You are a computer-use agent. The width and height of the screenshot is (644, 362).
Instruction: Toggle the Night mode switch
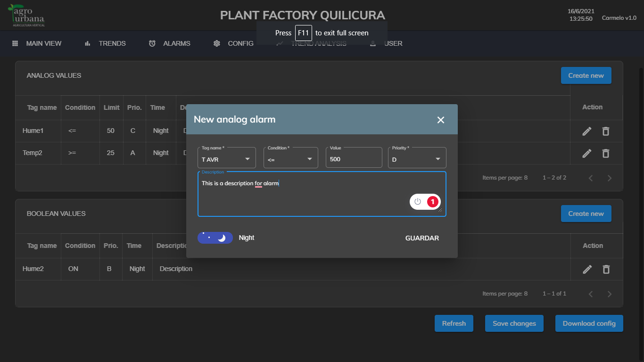[x=215, y=238]
